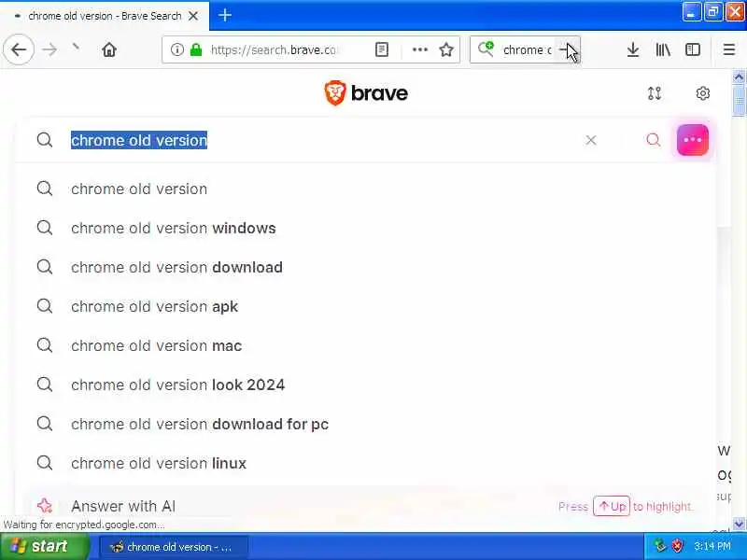Open page actions three-dot menu

point(419,49)
